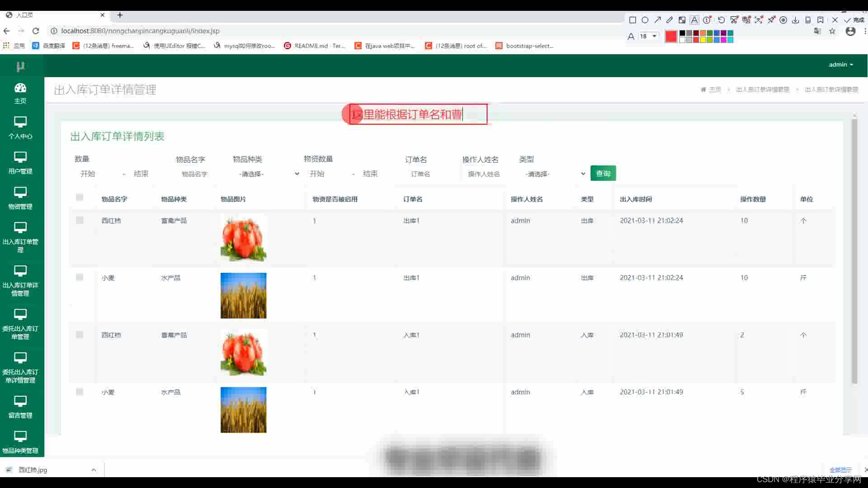
Task: Select the rectangle annotation tool
Action: click(x=632, y=20)
